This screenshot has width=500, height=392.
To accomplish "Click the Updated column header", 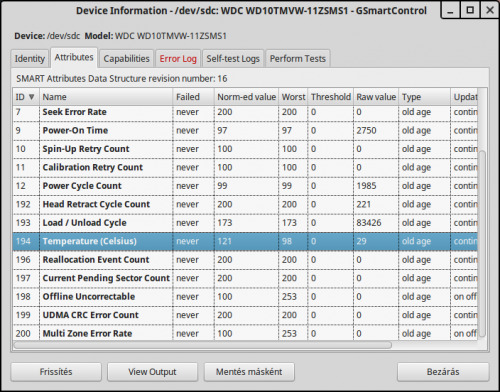I will (x=465, y=97).
